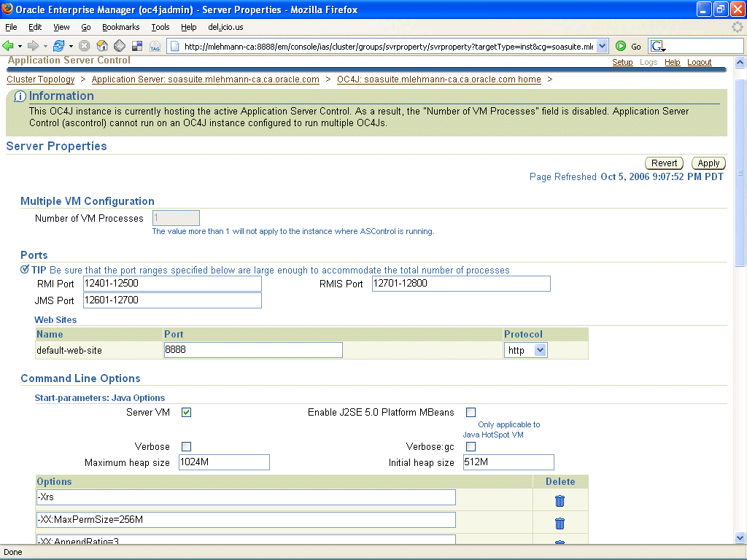Open the Back button history dropdown arrow
The image size is (747, 560).
(x=20, y=47)
